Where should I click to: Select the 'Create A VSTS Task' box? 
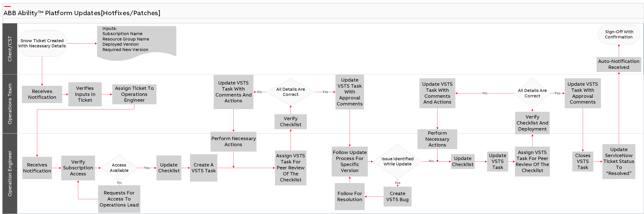[203, 168]
